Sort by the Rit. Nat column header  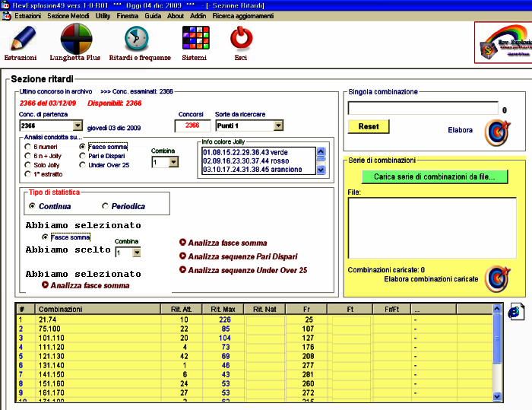click(x=265, y=309)
